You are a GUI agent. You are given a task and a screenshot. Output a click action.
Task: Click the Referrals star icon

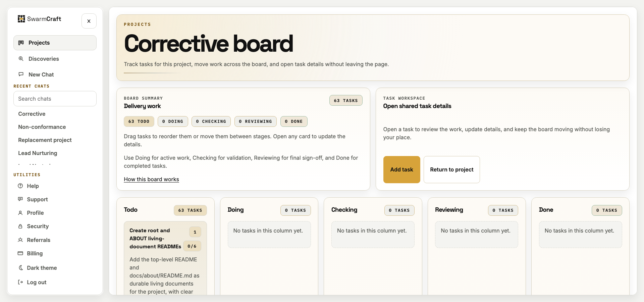[x=20, y=240]
